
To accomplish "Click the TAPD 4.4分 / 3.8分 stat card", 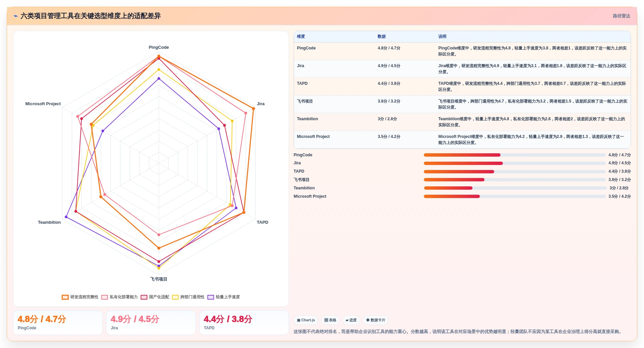I will tap(244, 323).
